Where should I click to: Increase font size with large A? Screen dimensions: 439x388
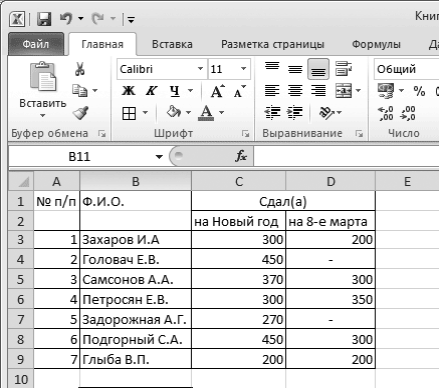[x=218, y=91]
